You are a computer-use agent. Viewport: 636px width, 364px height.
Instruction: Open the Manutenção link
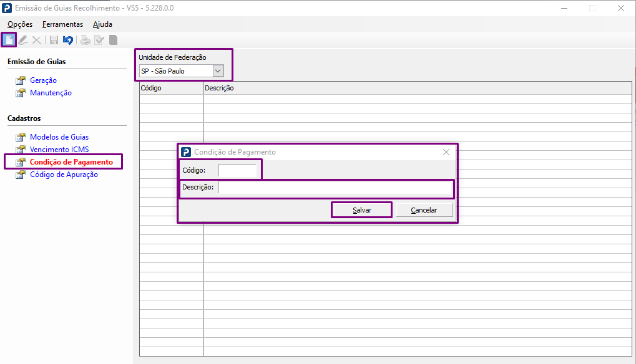coord(51,93)
